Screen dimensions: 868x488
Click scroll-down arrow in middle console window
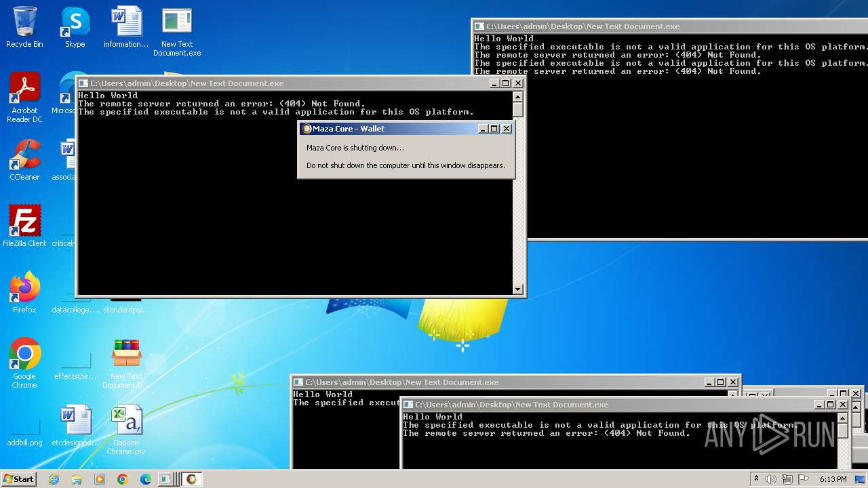coord(518,289)
